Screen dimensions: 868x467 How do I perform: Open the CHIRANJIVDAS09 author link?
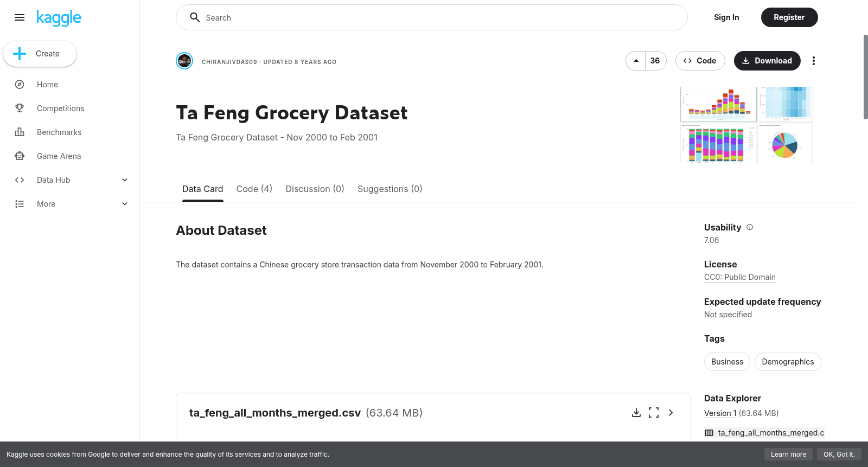pos(229,62)
